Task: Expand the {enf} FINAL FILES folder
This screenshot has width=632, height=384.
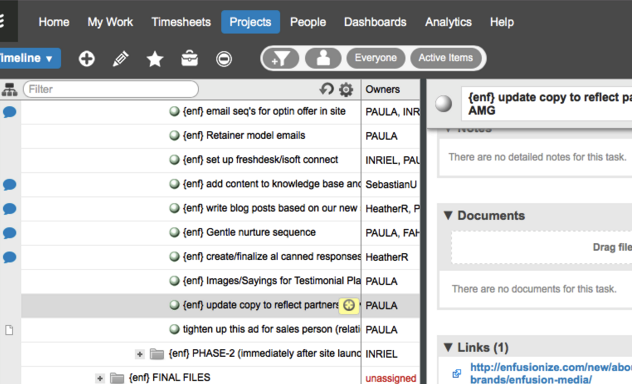Action: pos(100,378)
